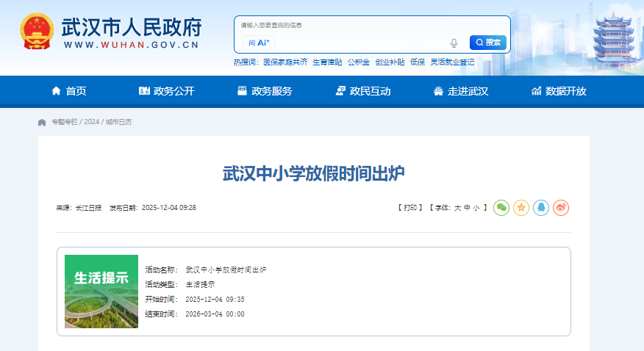Click the national emblem logo
The height and width of the screenshot is (351, 644).
tap(35, 32)
